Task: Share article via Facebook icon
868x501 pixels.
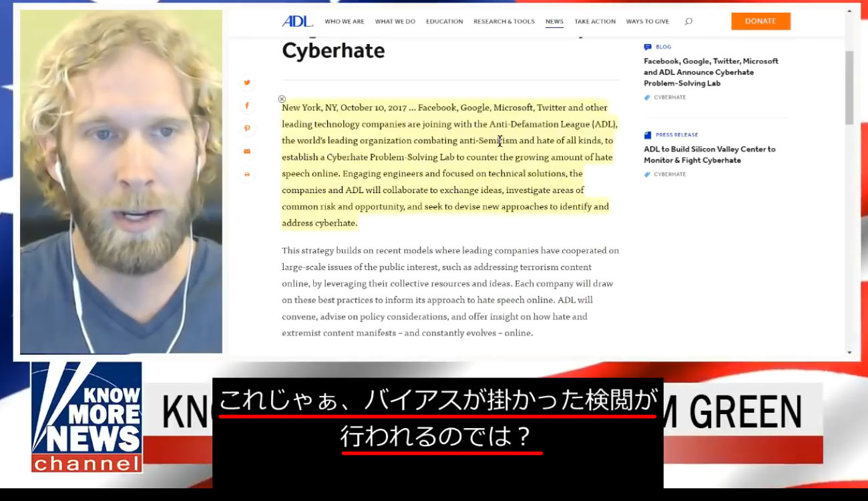Action: pos(247,106)
